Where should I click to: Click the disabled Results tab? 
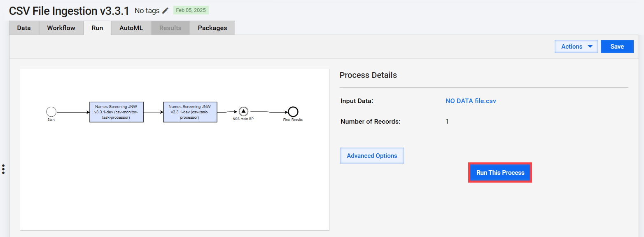tap(170, 28)
